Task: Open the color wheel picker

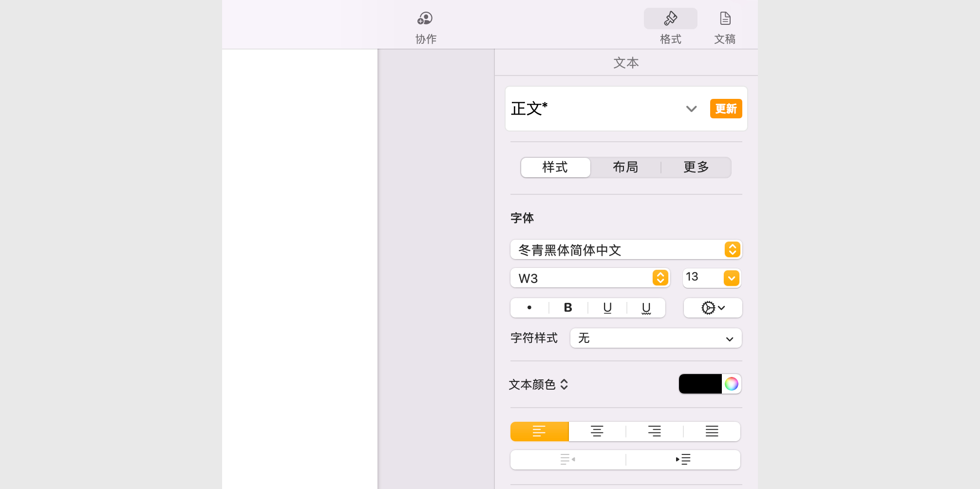Action: pos(732,384)
